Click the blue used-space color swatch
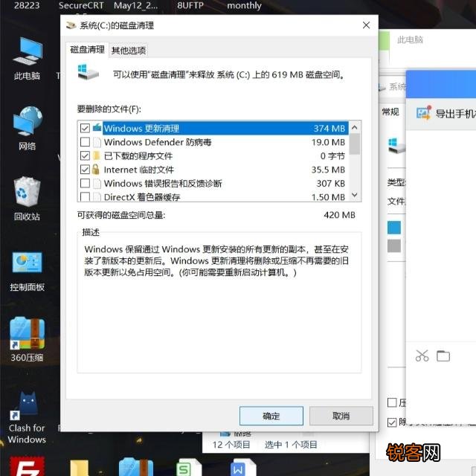 click(x=394, y=228)
